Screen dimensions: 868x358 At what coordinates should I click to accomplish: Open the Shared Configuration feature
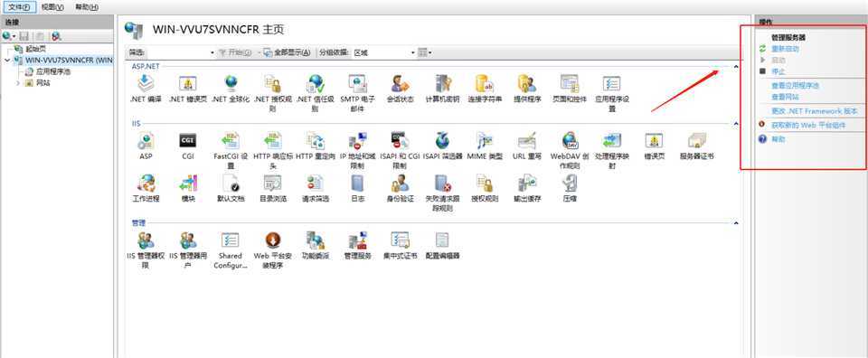coord(231,250)
